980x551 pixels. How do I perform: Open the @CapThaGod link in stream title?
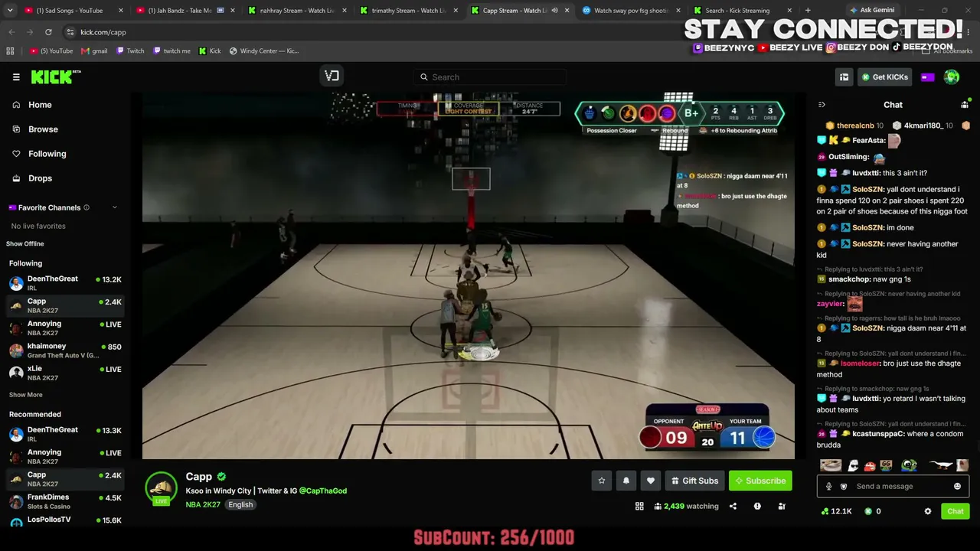(322, 491)
